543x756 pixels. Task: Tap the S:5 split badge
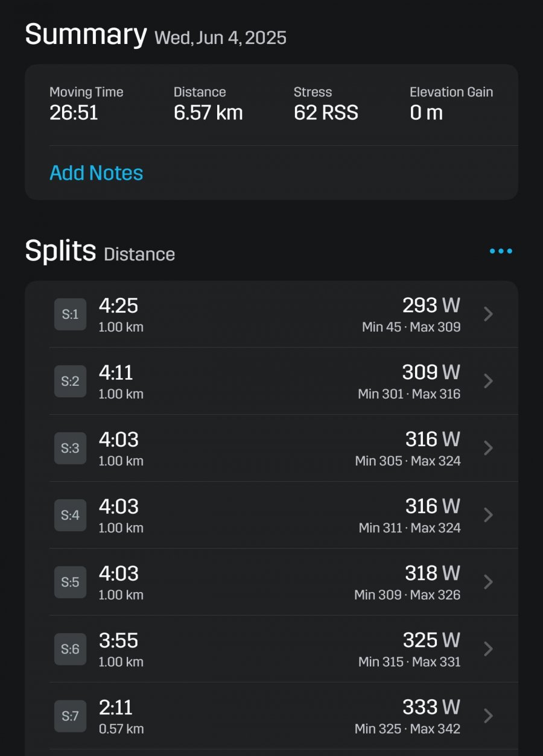[70, 582]
